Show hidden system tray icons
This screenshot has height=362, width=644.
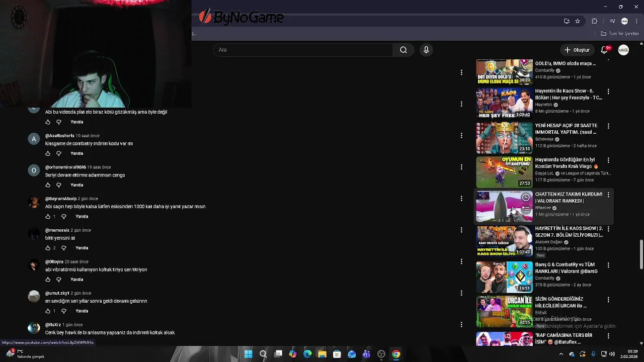click(x=561, y=354)
